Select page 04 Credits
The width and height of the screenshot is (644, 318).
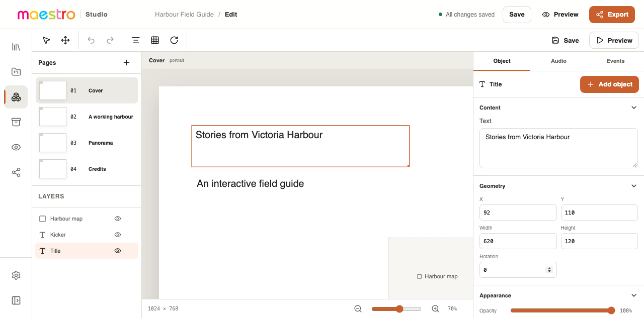pos(87,169)
